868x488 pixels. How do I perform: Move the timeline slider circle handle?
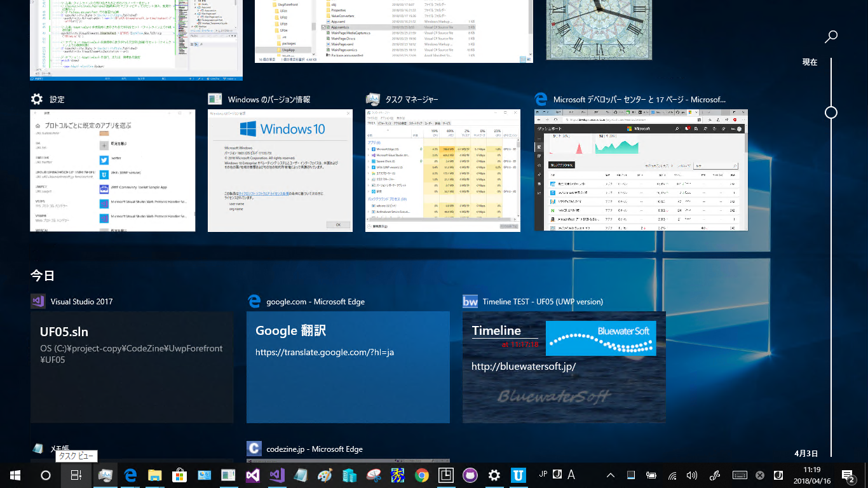point(831,112)
